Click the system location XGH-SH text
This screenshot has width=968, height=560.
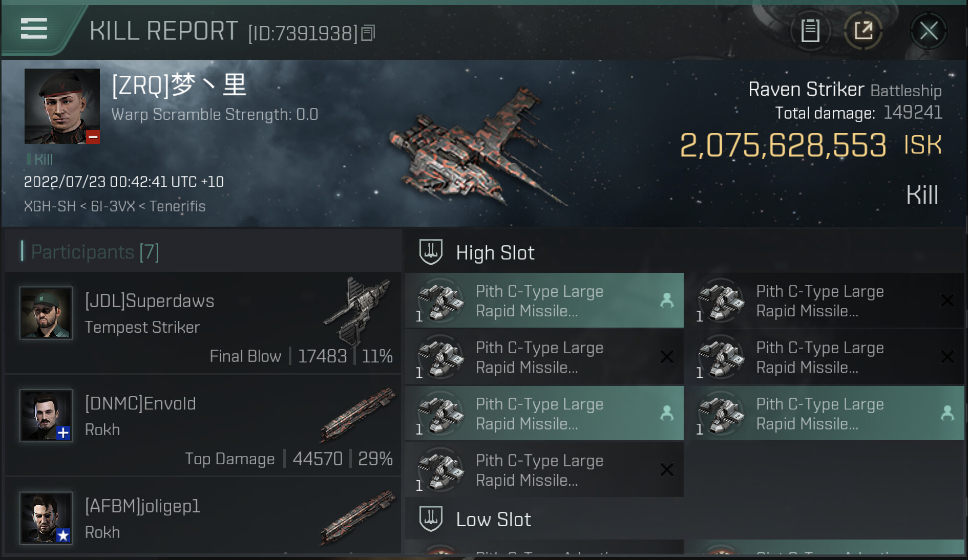pyautogui.click(x=50, y=206)
